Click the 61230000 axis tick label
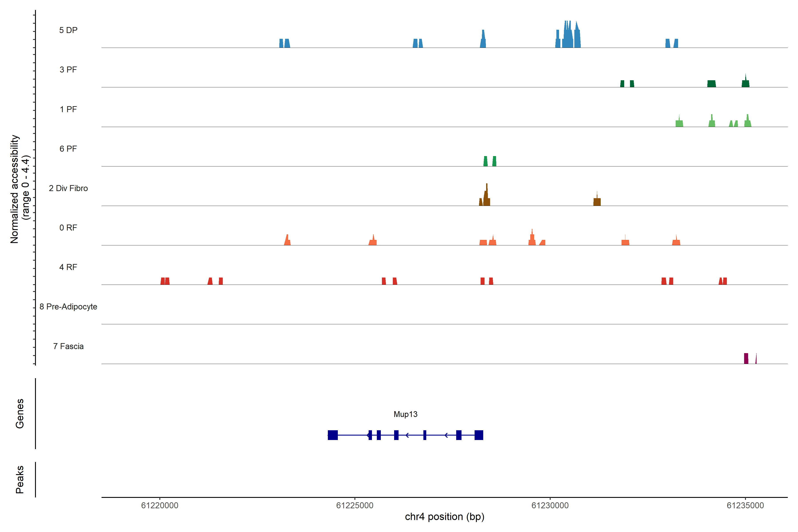The width and height of the screenshot is (798, 532). point(550,506)
